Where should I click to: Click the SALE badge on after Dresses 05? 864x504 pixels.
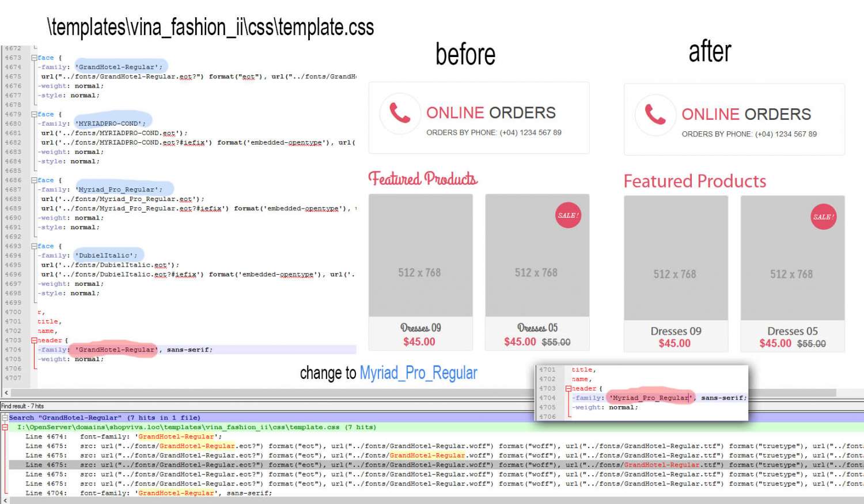[823, 217]
